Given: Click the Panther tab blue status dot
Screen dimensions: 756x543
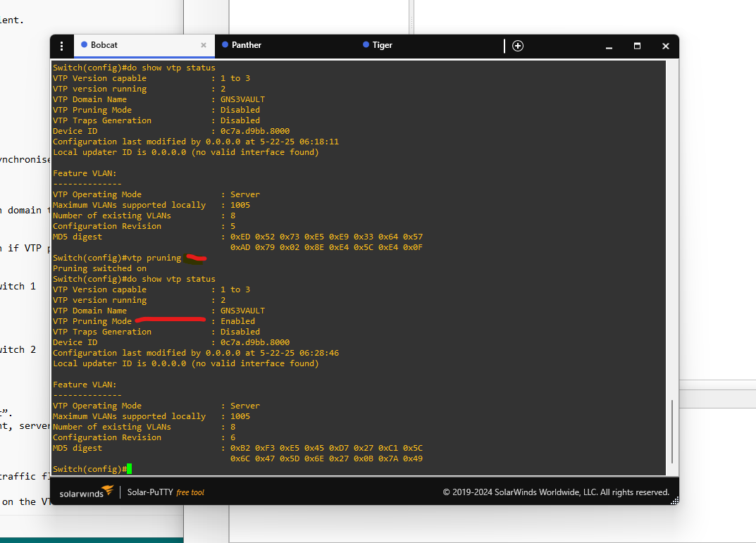Looking at the screenshot, I should (x=225, y=44).
